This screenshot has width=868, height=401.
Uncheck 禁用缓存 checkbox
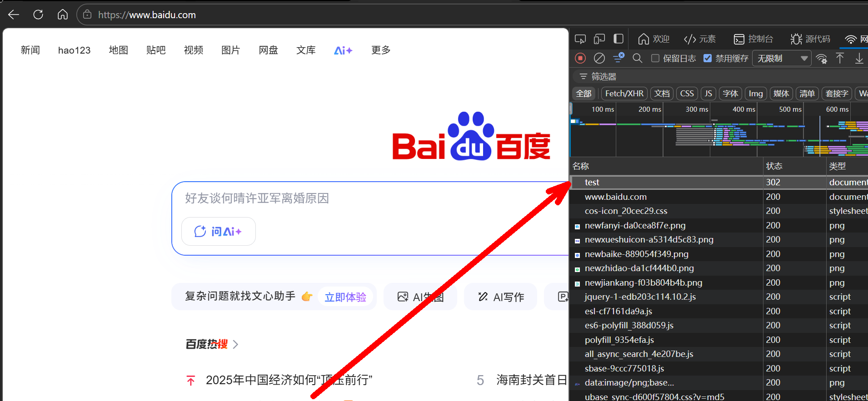(708, 58)
